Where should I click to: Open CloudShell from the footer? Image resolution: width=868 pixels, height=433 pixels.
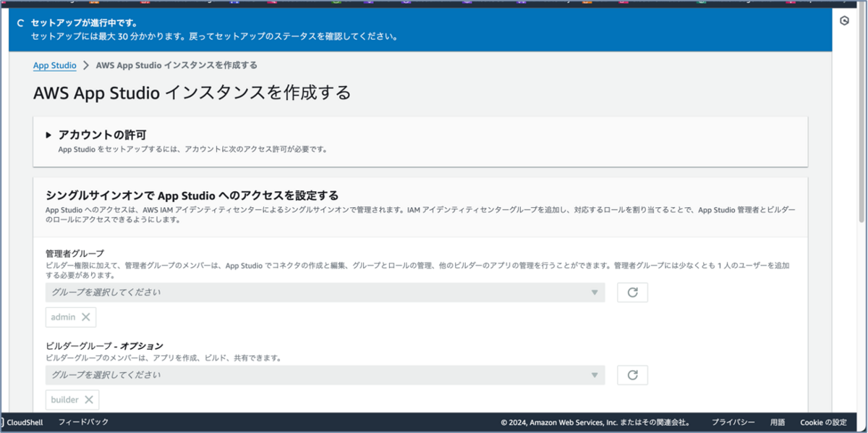pyautogui.click(x=24, y=422)
